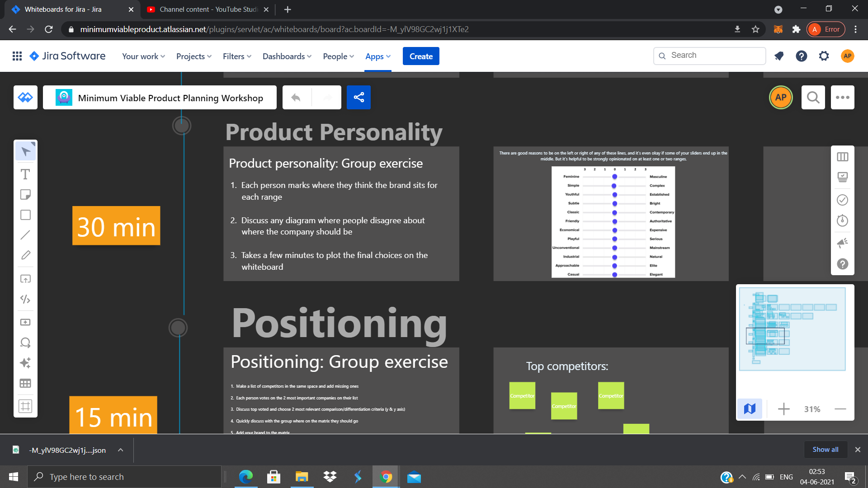This screenshot has height=488, width=868.
Task: Toggle the minimap panel button
Action: pos(750,409)
